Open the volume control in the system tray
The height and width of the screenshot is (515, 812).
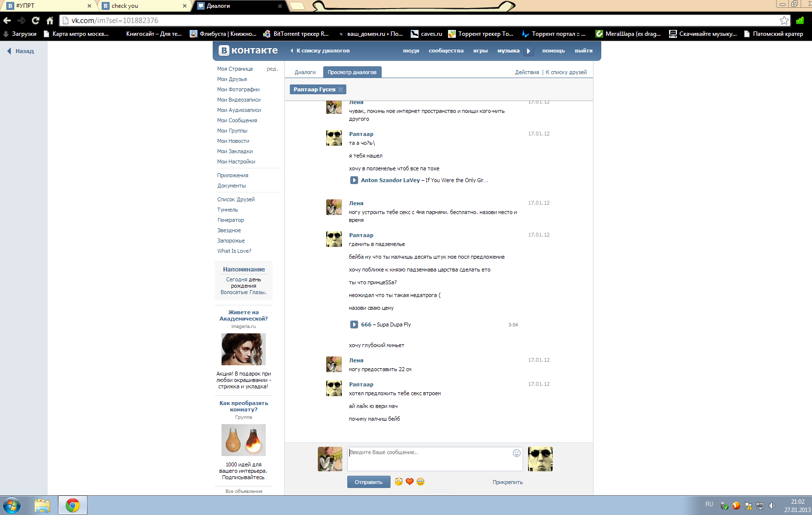772,506
